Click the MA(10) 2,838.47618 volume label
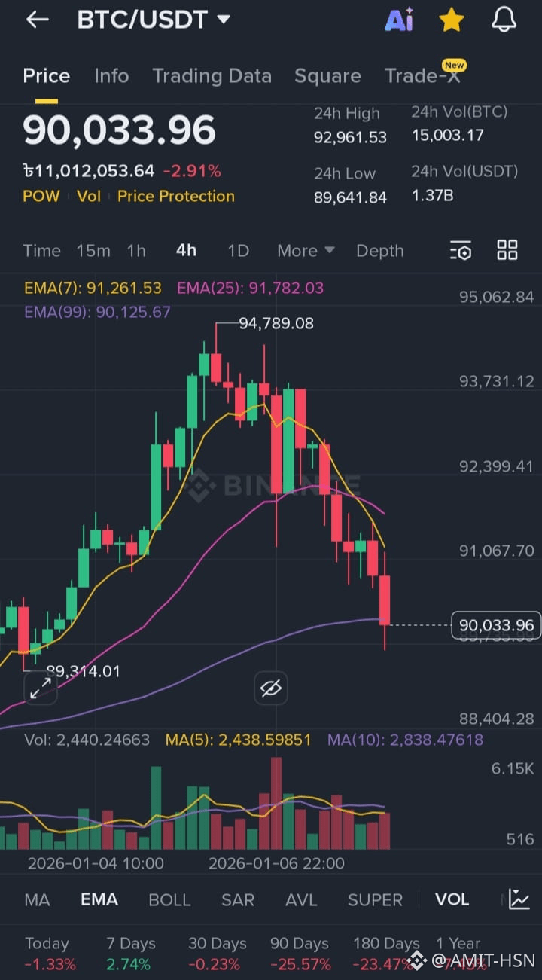Viewport: 542px width, 980px height. (x=405, y=740)
